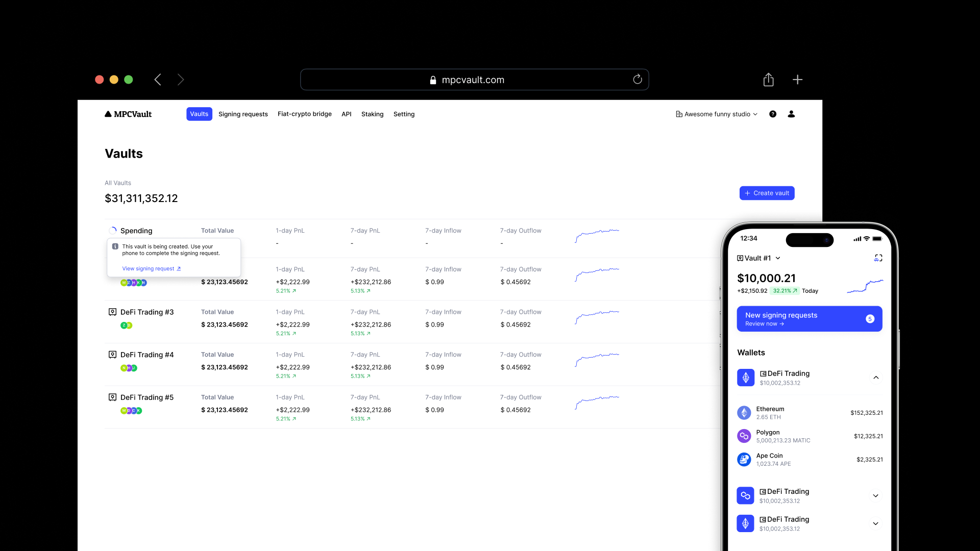Click the Share icon in the browser toolbar
Screen dimensions: 980x551
click(769, 80)
